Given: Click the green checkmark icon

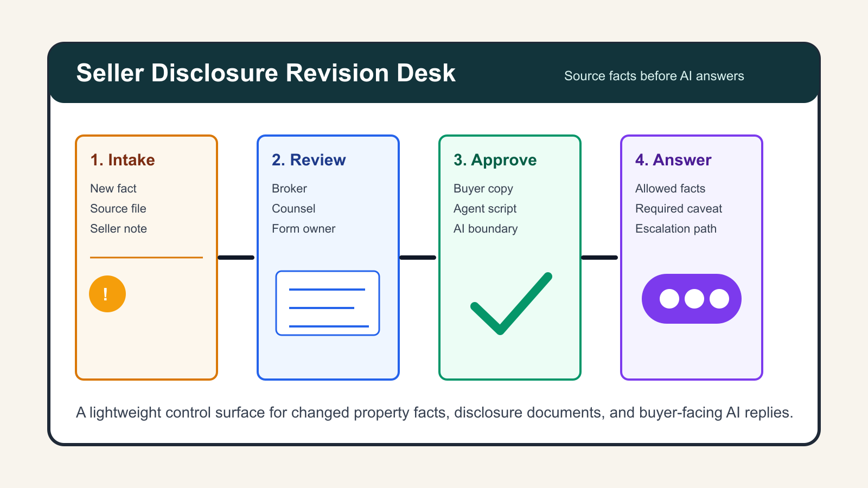Looking at the screenshot, I should [511, 304].
